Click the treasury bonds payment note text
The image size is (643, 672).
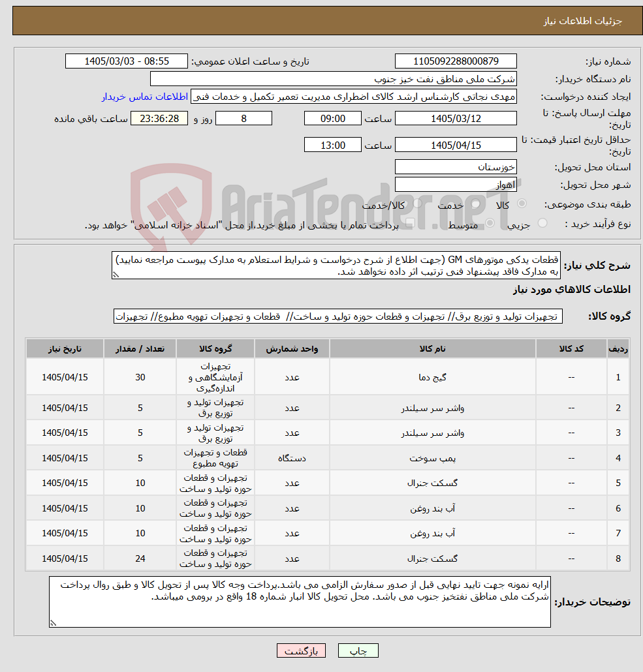(242, 226)
